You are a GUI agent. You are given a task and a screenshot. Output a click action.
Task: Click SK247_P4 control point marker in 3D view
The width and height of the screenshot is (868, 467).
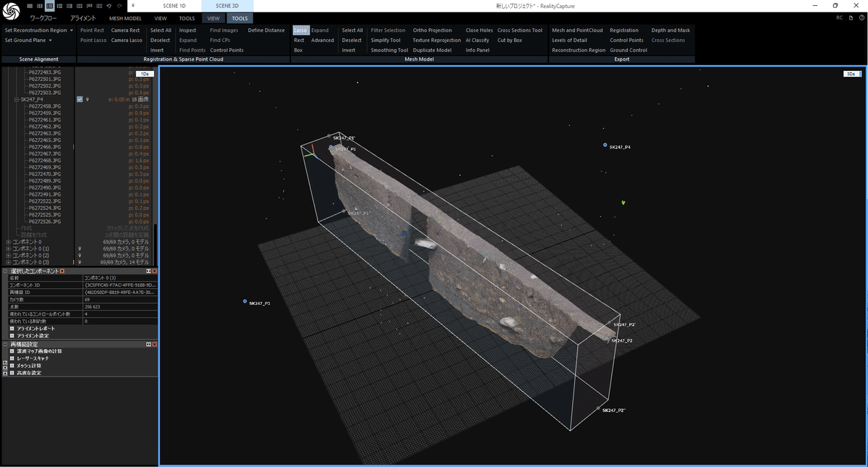tap(605, 145)
